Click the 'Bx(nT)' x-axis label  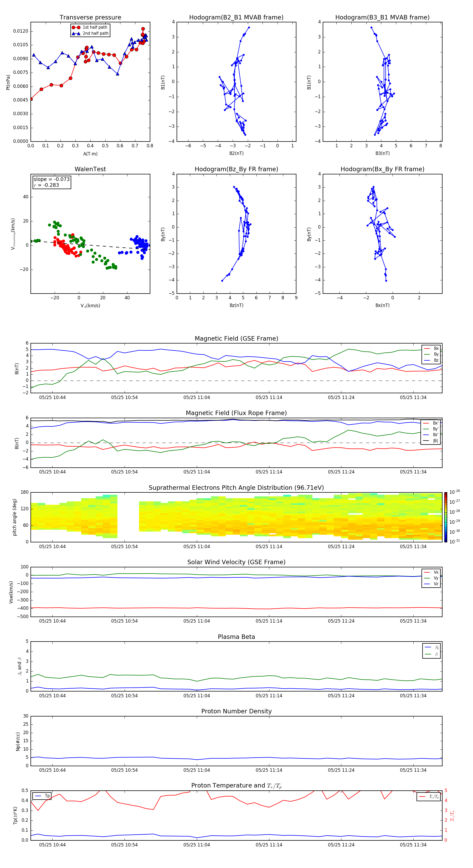point(382,305)
